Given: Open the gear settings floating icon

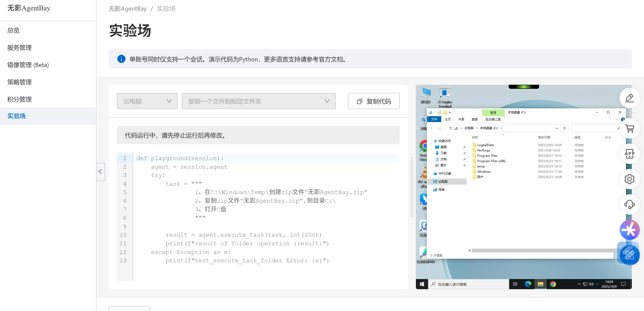Looking at the screenshot, I should pos(629,179).
